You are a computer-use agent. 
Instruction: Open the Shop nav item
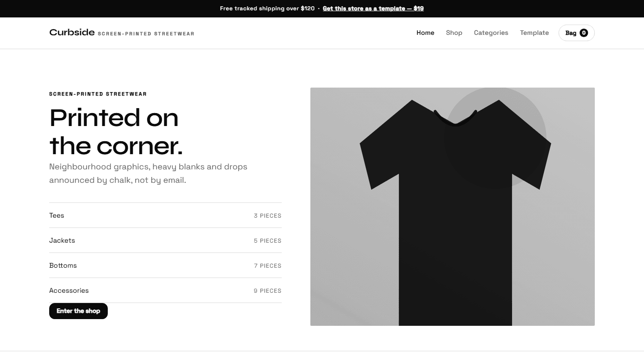click(454, 33)
